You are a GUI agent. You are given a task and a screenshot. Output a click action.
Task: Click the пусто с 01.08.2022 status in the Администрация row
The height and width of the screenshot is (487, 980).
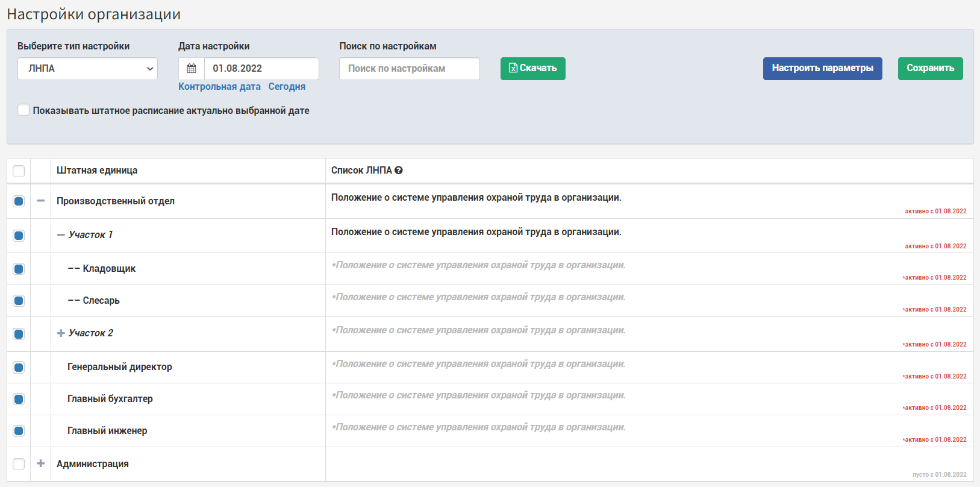coord(939,475)
